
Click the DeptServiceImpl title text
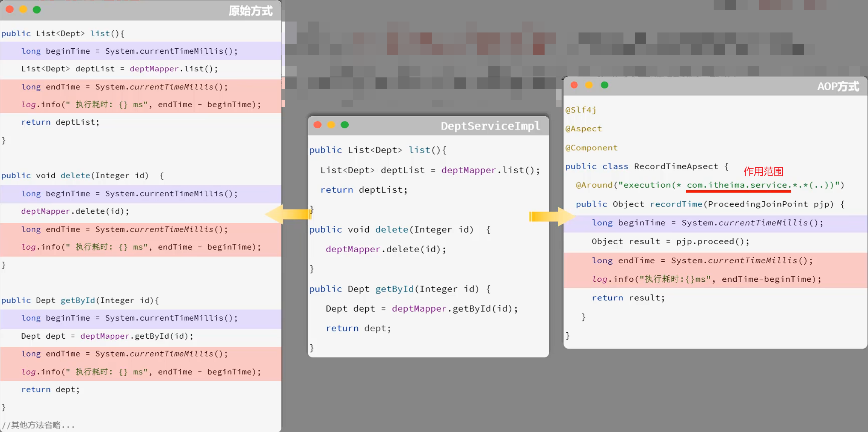click(490, 126)
